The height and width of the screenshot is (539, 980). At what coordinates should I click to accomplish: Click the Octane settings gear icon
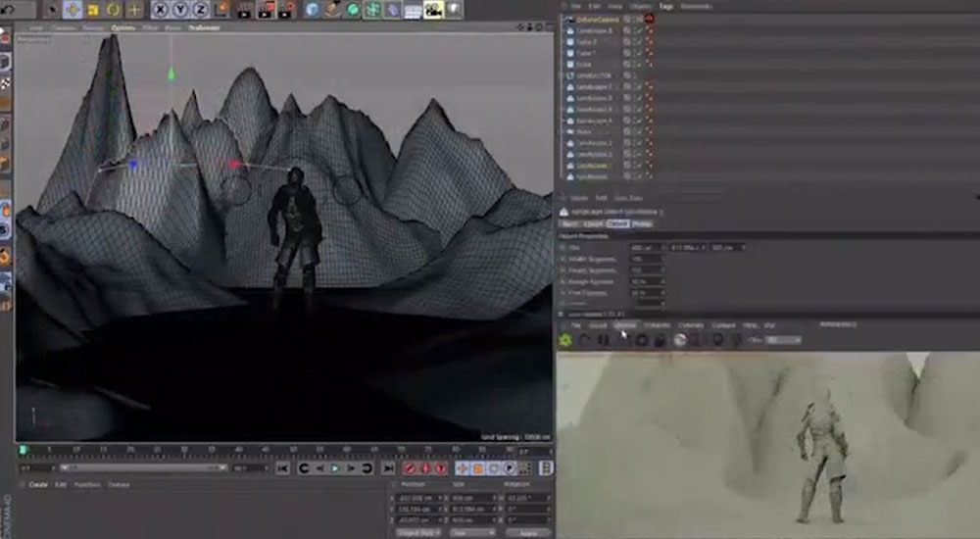564,340
